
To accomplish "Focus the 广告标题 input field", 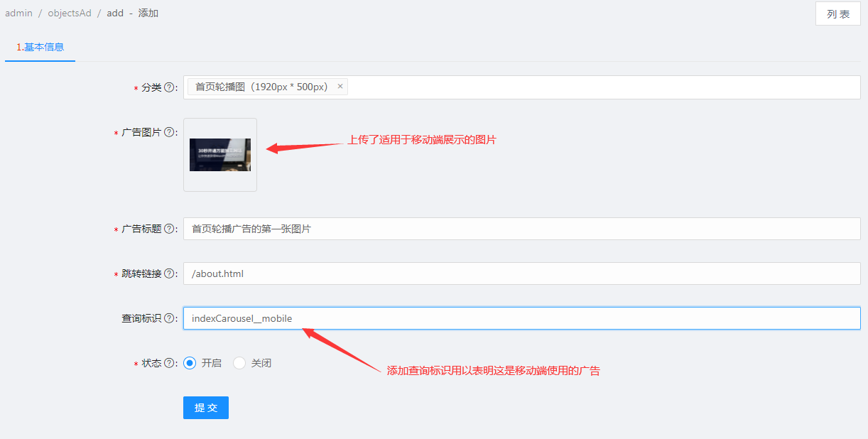I will 521,229.
